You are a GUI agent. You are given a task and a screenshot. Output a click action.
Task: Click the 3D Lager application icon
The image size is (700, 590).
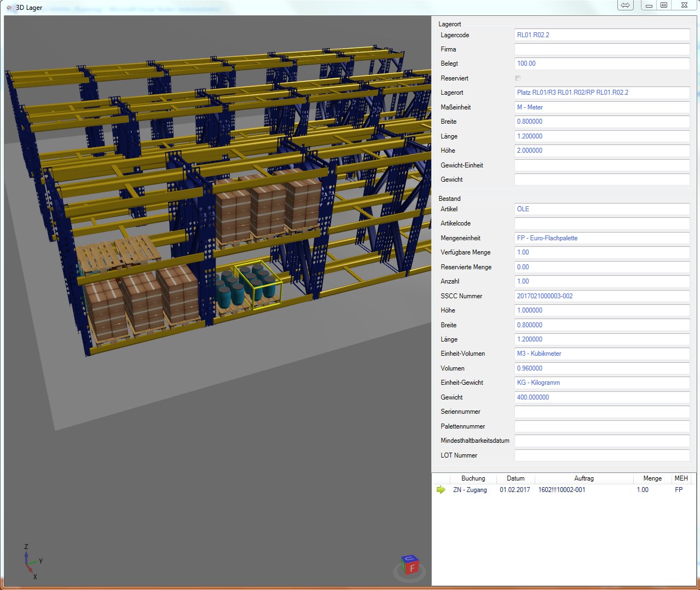tap(9, 8)
